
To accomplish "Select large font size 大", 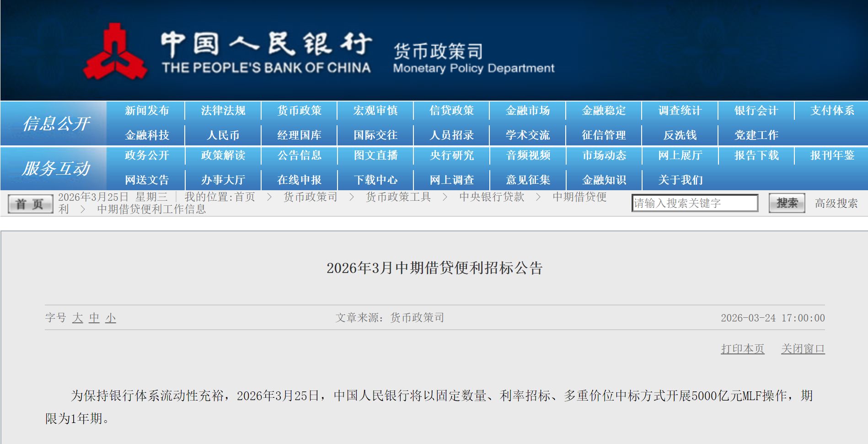I will point(78,318).
